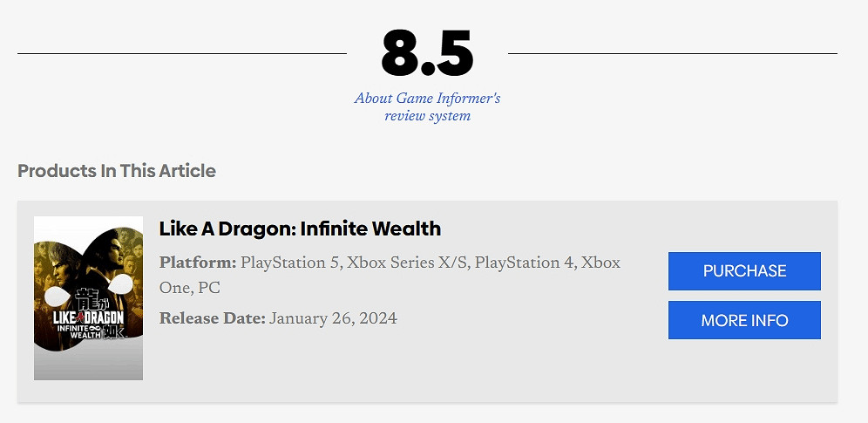Image resolution: width=868 pixels, height=423 pixels.
Task: Click the trailing Xbox word on first platform line
Action: click(601, 263)
